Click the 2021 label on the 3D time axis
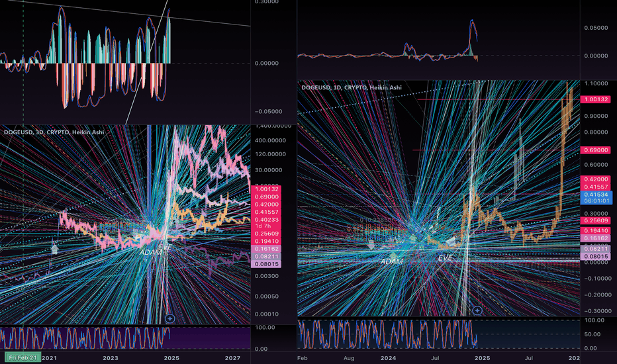The image size is (617, 364). coord(49,358)
